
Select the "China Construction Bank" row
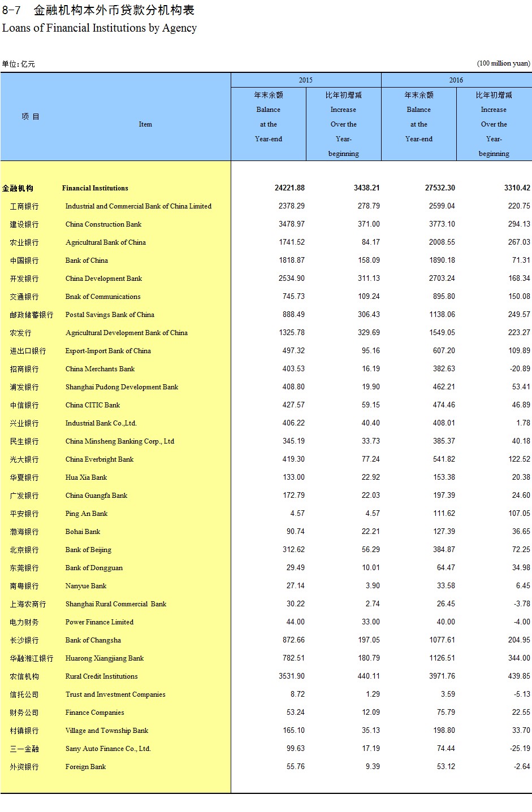pyautogui.click(x=103, y=224)
